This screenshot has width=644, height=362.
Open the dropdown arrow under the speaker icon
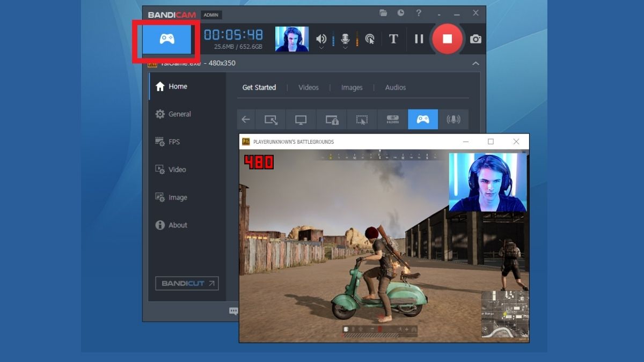(321, 48)
